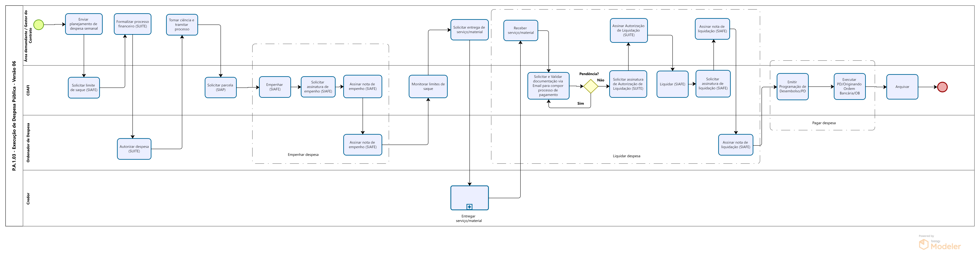Click the Autorizar despesa (SUITE) task
980x277 pixels.
[x=134, y=149]
